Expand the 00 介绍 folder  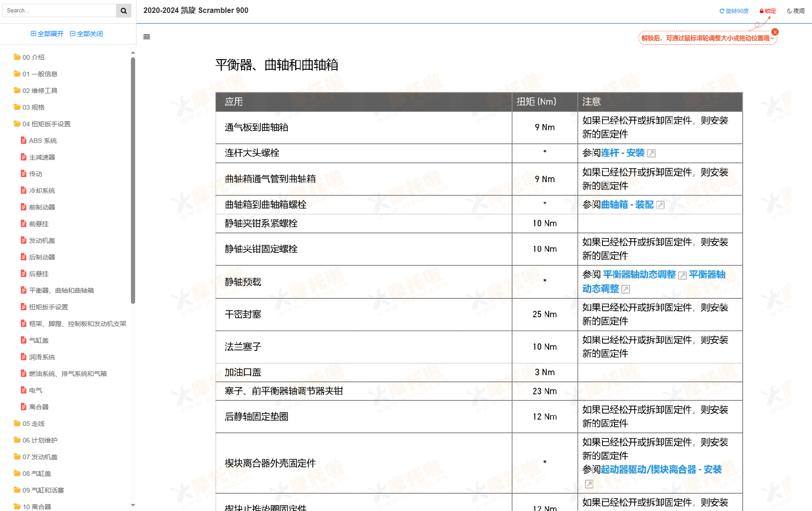(29, 57)
